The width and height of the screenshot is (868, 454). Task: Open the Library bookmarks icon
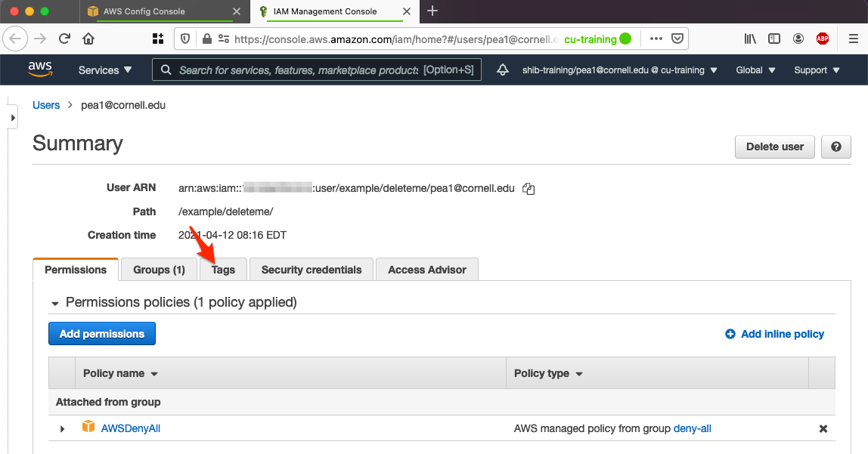(x=750, y=39)
